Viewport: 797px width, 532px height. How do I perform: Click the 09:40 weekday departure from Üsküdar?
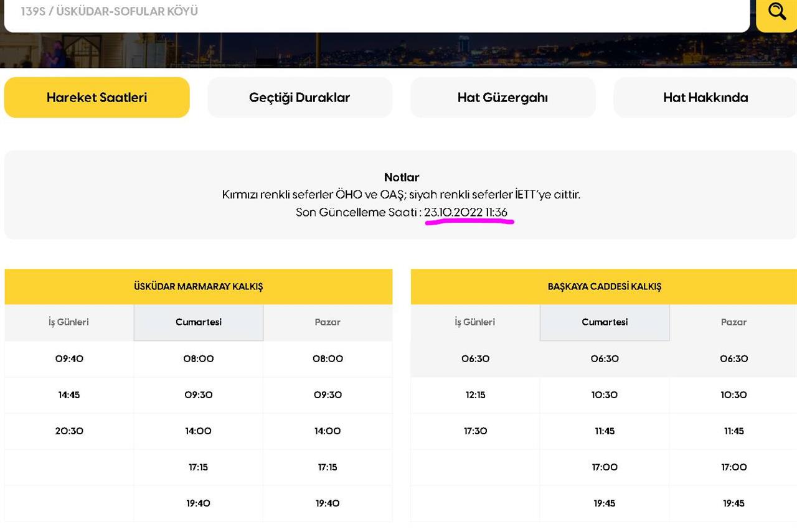[x=68, y=358]
